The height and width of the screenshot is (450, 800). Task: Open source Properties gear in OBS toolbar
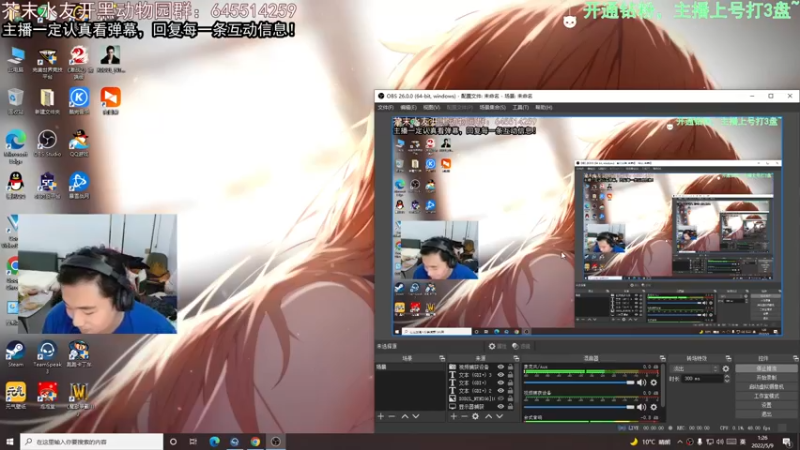click(497, 346)
